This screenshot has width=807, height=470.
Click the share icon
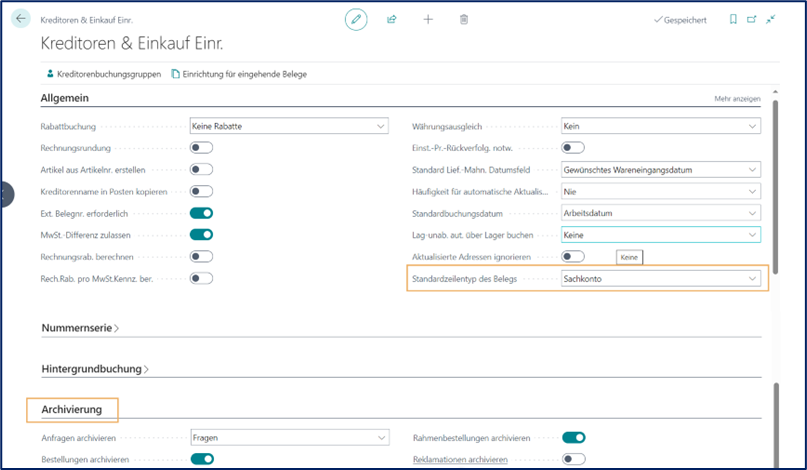coord(392,19)
